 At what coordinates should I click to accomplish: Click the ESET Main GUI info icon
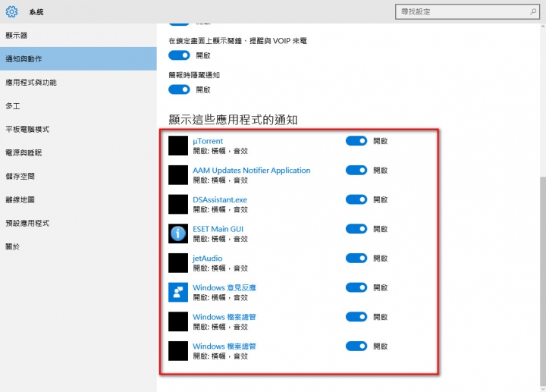click(x=178, y=234)
